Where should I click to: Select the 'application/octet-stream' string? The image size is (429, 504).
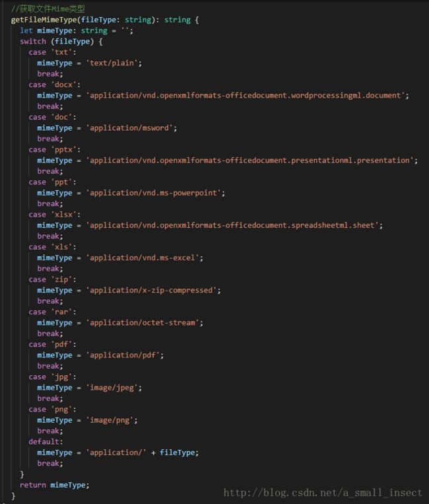[143, 323]
